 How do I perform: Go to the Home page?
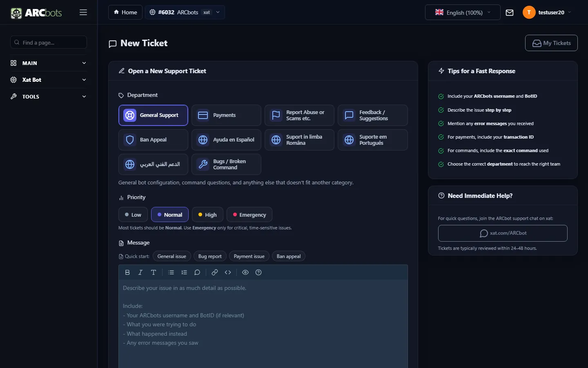tap(125, 12)
